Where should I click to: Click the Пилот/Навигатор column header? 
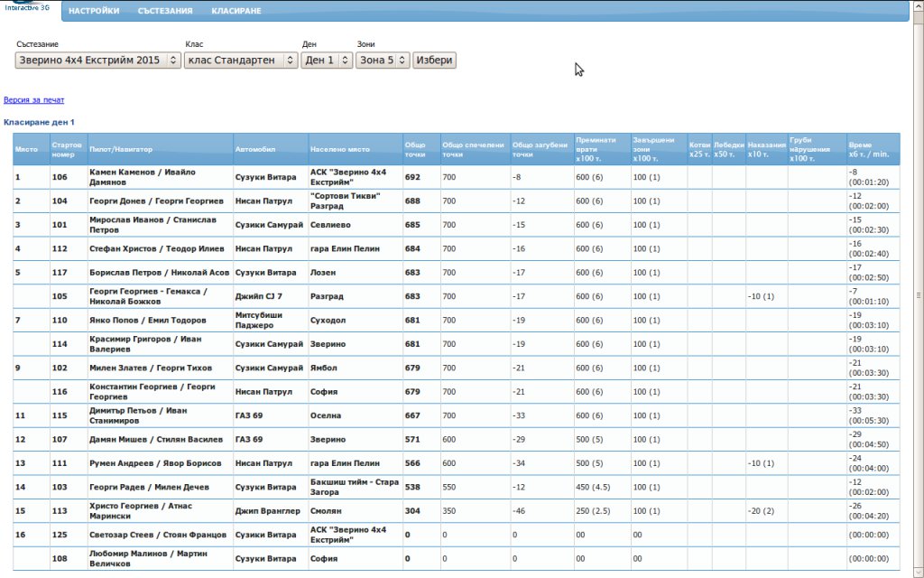(121, 149)
